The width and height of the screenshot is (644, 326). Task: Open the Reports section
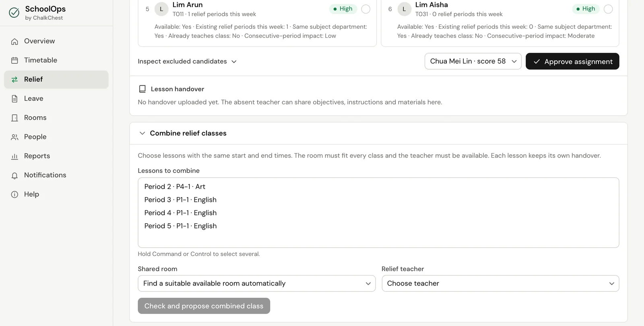[x=56, y=156]
